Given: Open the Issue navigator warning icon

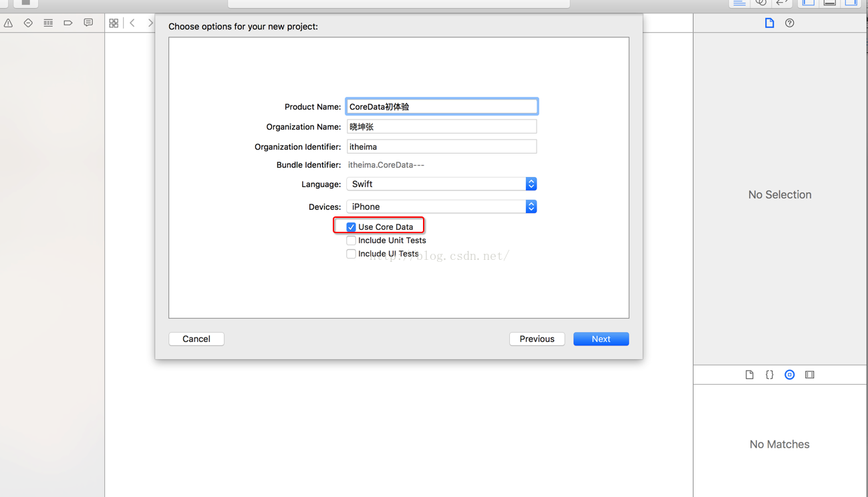Looking at the screenshot, I should (9, 23).
